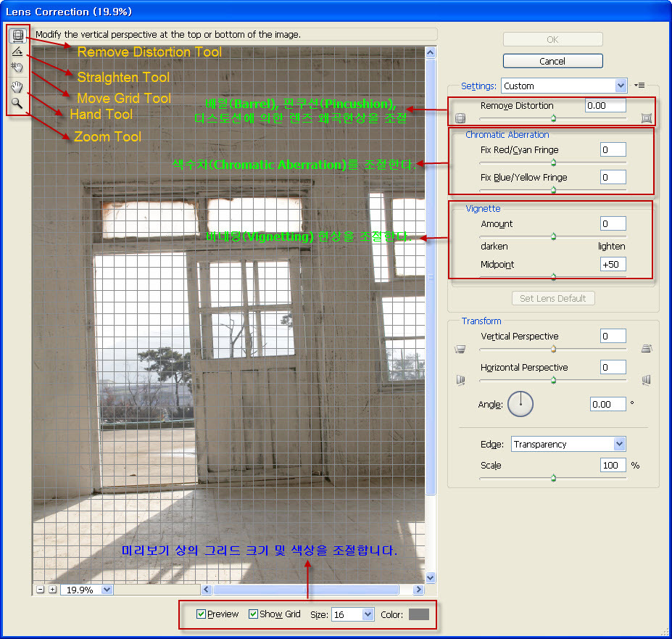The width and height of the screenshot is (672, 639).
Task: Open the grid Size dropdown
Action: click(353, 614)
